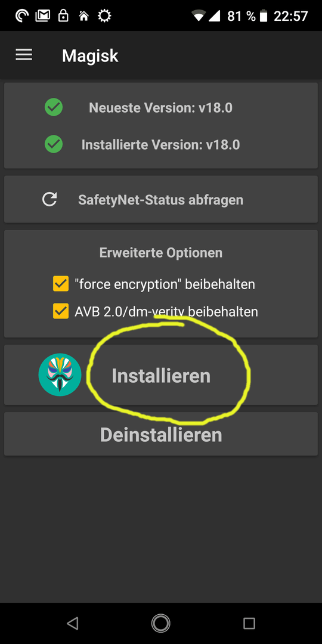Viewport: 322px width, 644px height.
Task: Tap the Android back navigation button
Action: tap(72, 623)
